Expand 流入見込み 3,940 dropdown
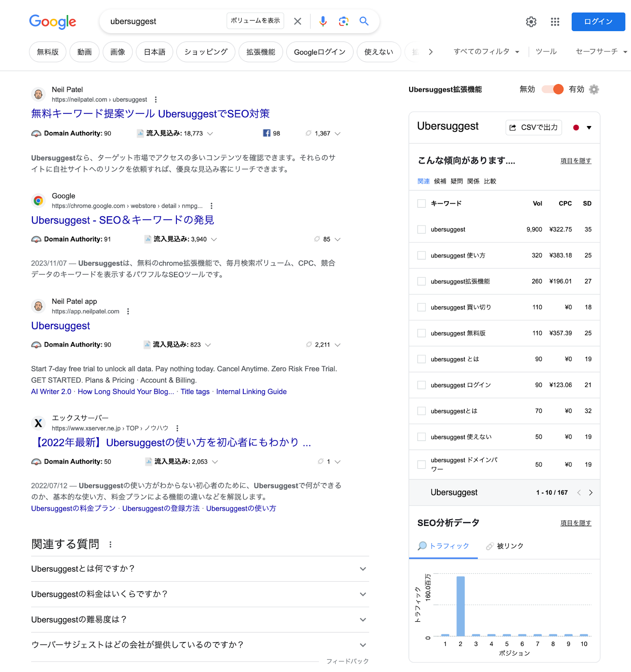 pos(214,239)
